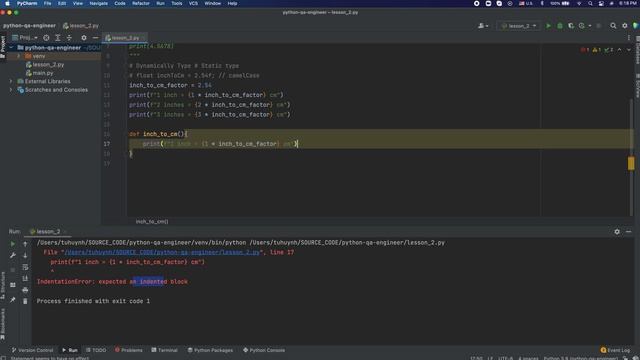Open Problems tool window

129,350
